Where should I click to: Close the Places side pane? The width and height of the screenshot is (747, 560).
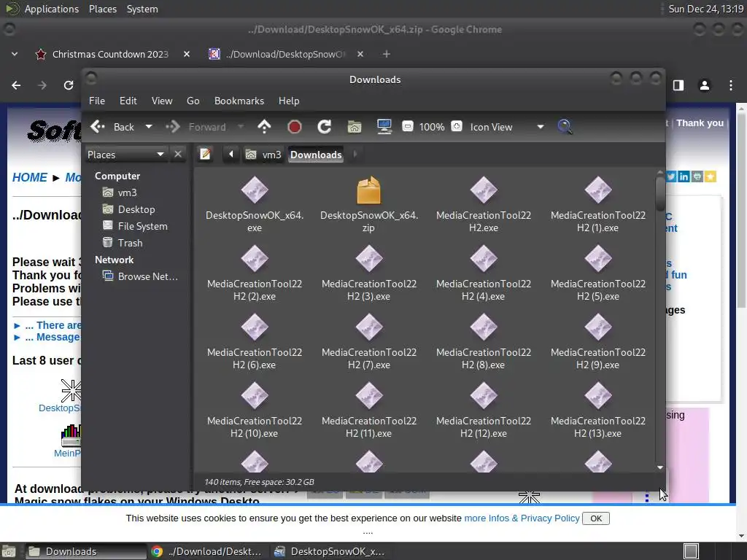click(178, 155)
